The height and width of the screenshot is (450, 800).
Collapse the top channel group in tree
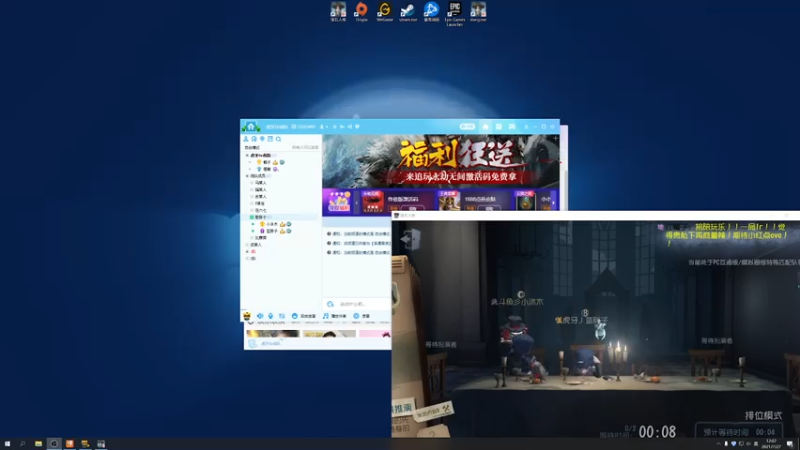click(247, 155)
